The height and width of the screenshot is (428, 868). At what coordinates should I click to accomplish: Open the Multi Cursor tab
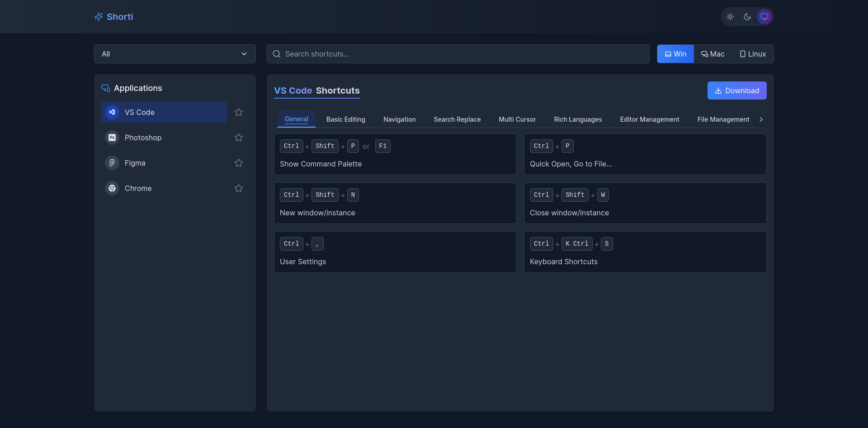point(517,119)
